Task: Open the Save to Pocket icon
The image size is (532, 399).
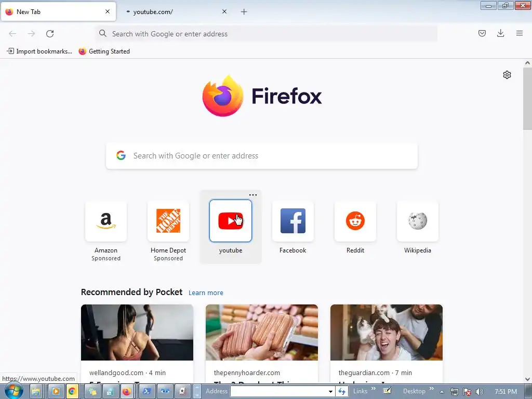Action: 482,33
